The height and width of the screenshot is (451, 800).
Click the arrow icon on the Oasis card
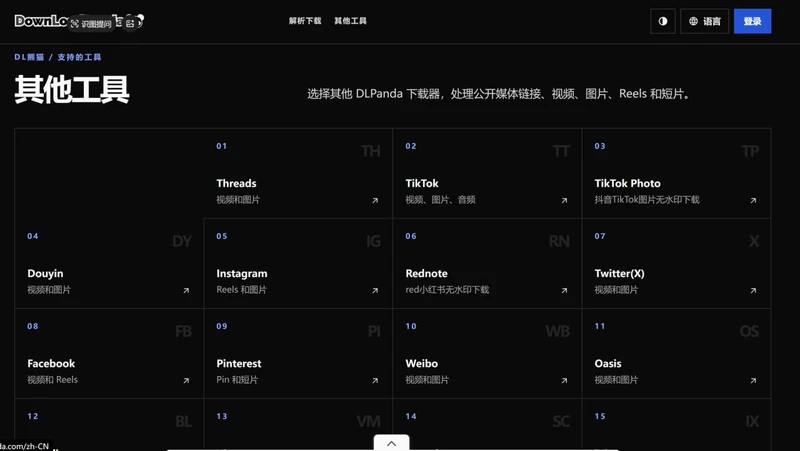click(x=753, y=381)
